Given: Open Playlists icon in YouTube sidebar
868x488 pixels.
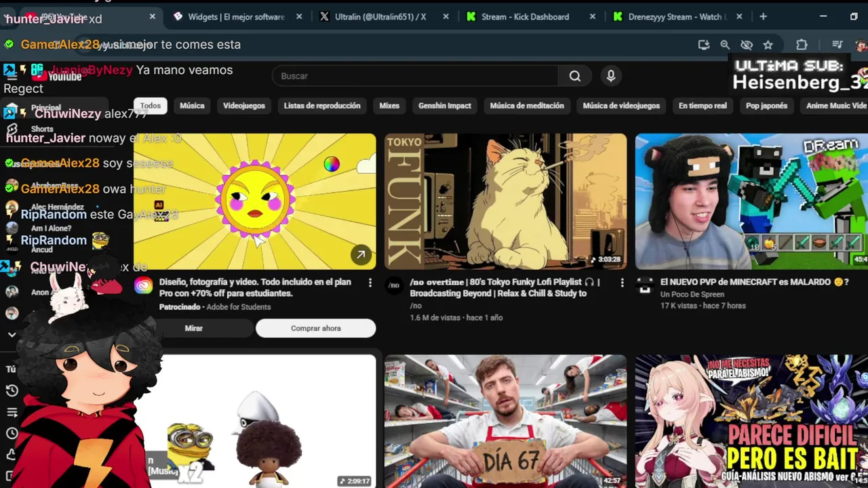Looking at the screenshot, I should tap(12, 412).
